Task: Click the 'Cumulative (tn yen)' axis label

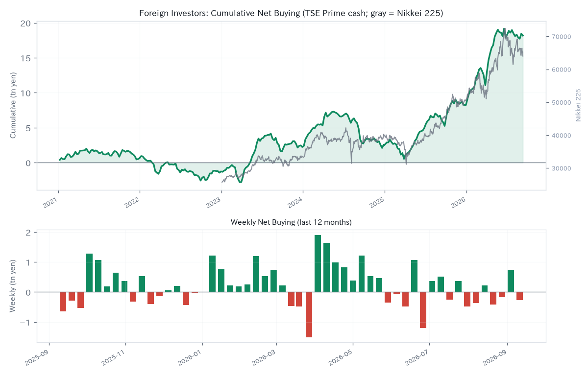Action: 13,105
